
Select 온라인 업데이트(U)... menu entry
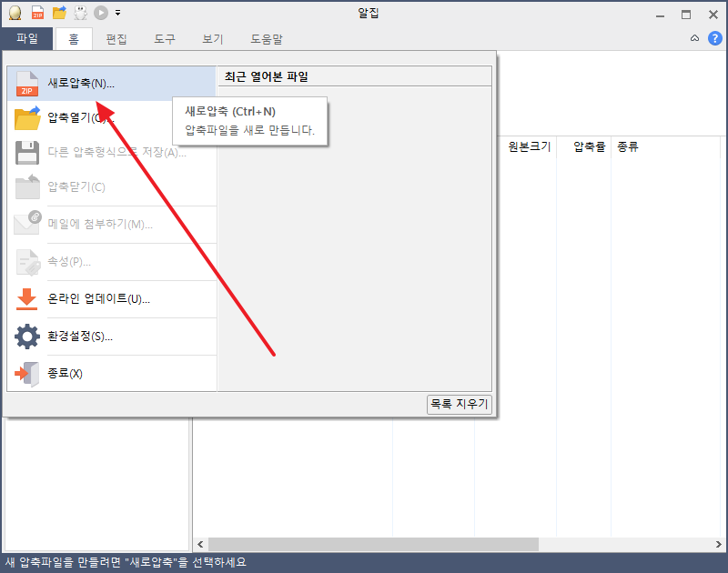(x=111, y=299)
